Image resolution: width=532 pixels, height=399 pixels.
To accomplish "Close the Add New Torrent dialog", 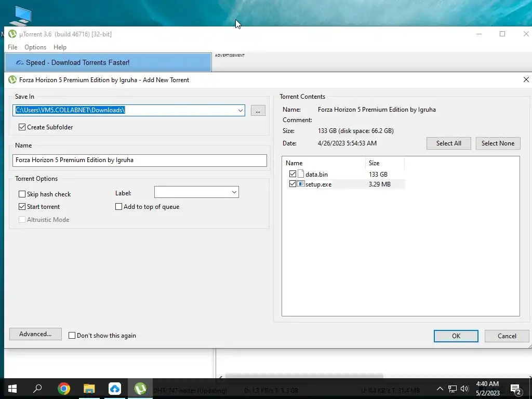I will (526, 79).
